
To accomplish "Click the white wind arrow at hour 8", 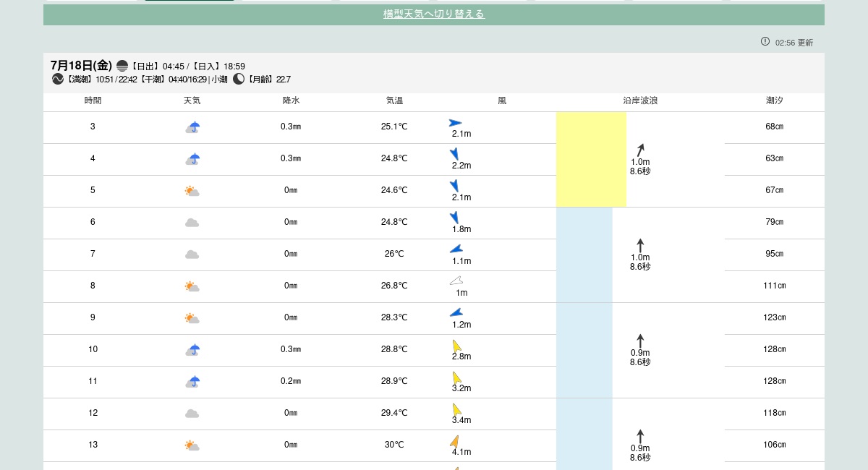I will [x=456, y=281].
